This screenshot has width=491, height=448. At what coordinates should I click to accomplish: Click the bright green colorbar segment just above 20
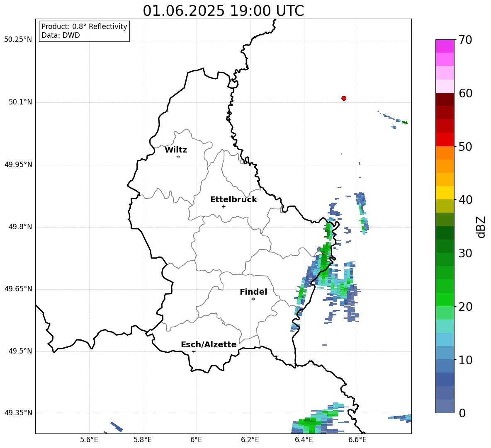(x=445, y=299)
